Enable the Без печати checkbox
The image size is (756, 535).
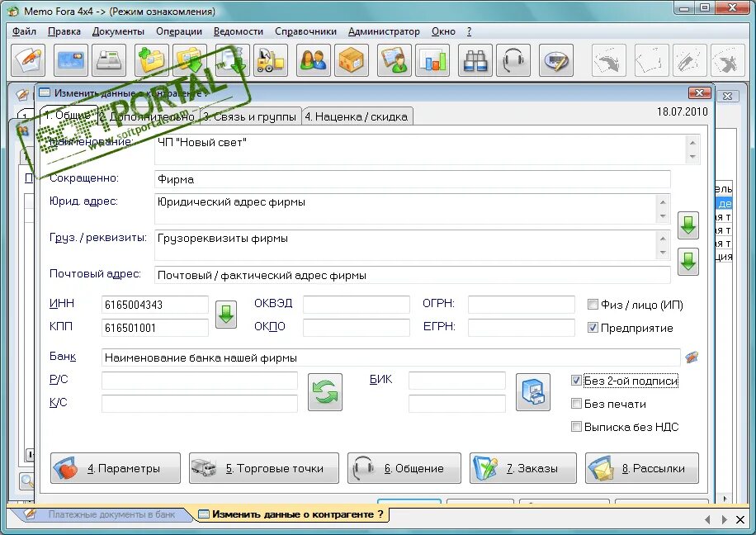tap(576, 403)
